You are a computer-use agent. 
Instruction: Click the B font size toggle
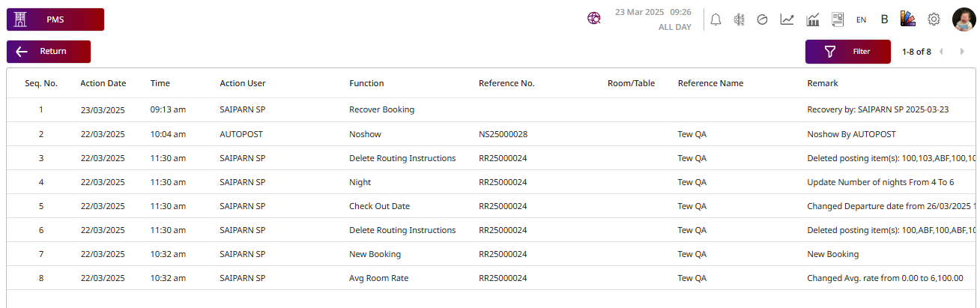pos(884,19)
